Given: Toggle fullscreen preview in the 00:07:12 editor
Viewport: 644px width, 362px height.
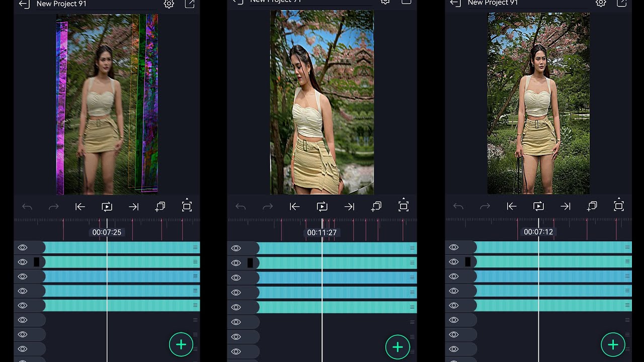Looking at the screenshot, I should click(619, 206).
